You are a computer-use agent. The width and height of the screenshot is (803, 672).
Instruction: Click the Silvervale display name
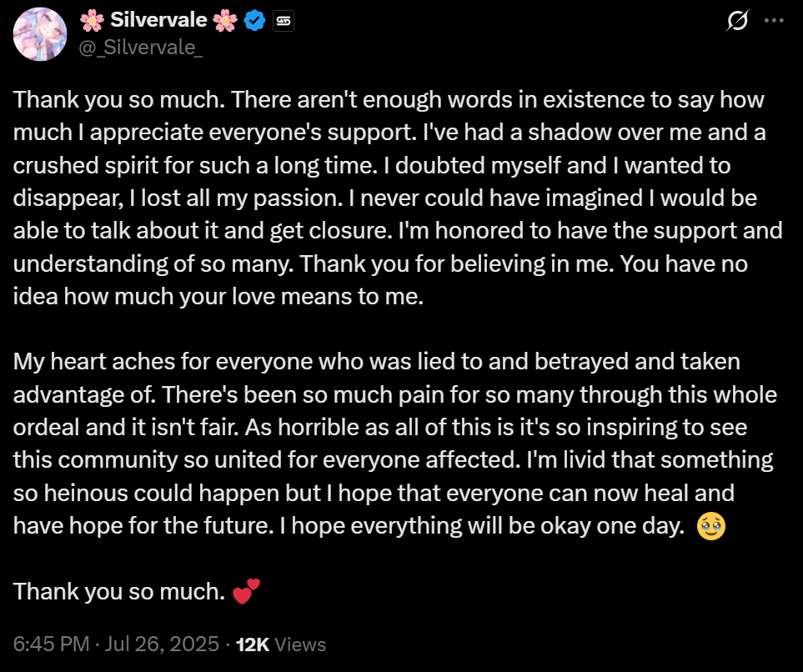click(x=158, y=20)
